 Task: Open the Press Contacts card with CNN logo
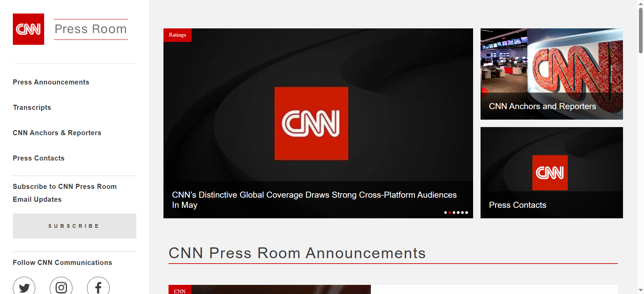(552, 173)
